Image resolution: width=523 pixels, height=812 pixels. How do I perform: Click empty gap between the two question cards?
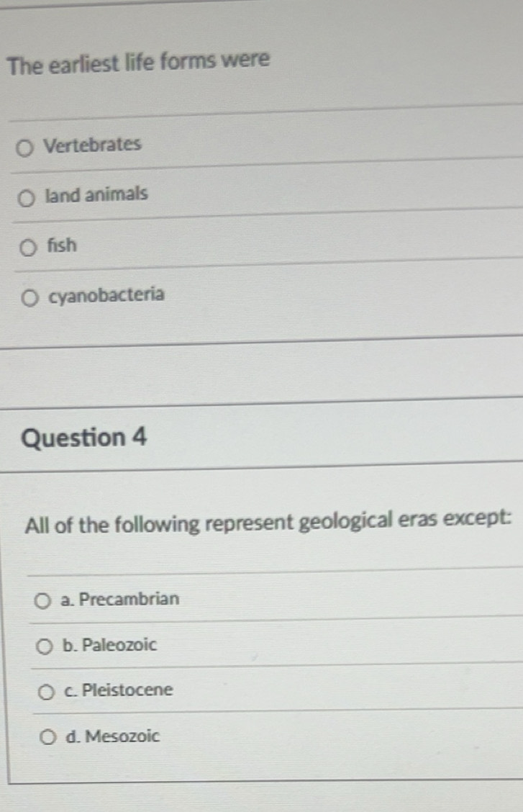259,367
